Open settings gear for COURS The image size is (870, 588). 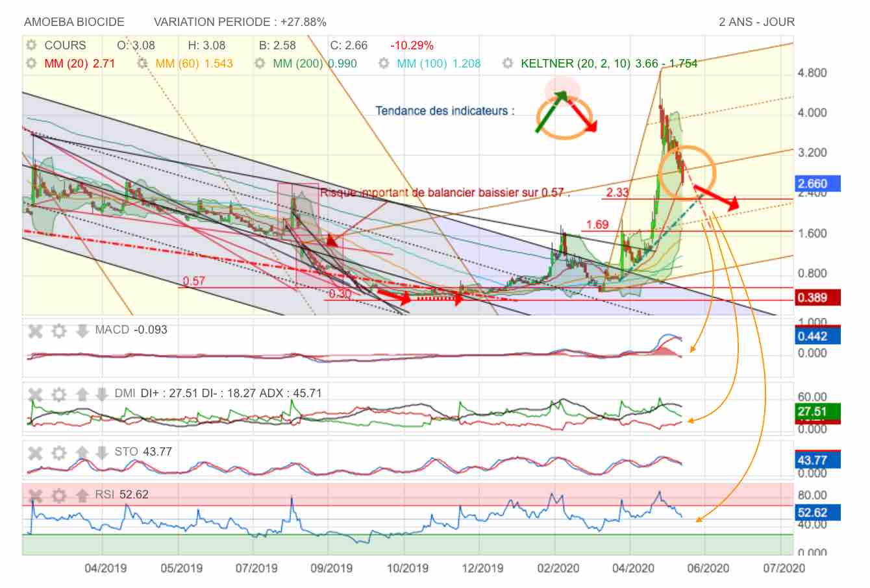(31, 45)
